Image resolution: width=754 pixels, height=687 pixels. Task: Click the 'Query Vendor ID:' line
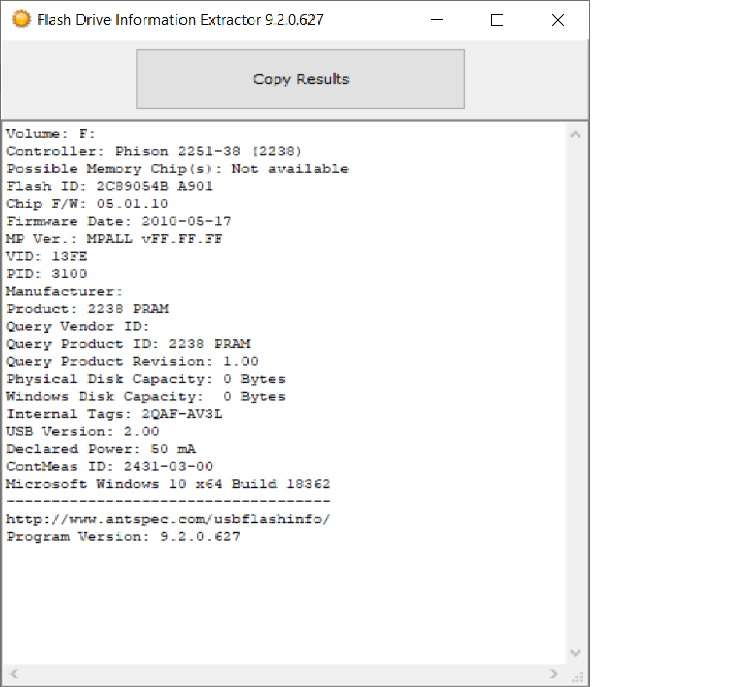click(77, 326)
